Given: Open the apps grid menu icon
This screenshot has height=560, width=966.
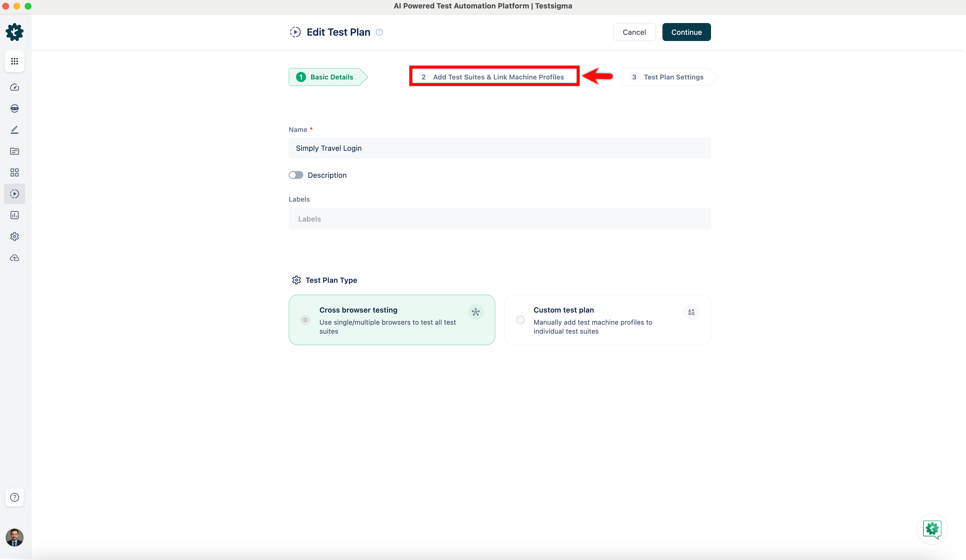Looking at the screenshot, I should click(15, 61).
